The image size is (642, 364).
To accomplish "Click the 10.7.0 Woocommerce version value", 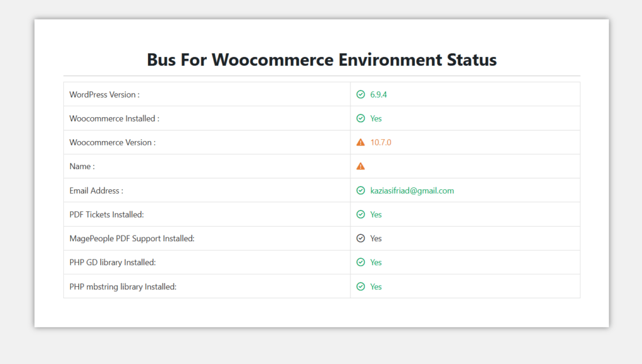I will click(381, 142).
